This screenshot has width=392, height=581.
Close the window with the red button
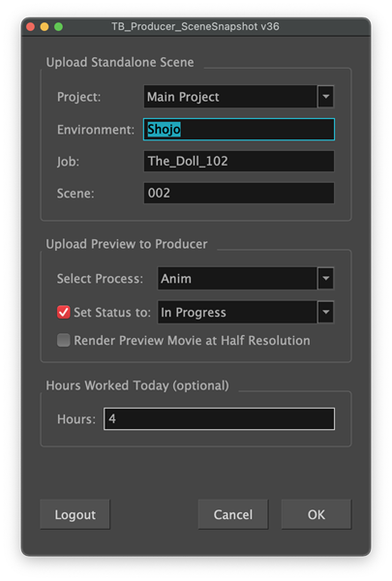(x=30, y=27)
